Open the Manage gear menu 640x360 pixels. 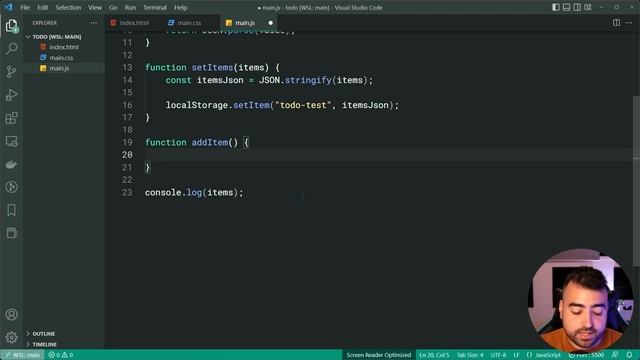tap(11, 338)
